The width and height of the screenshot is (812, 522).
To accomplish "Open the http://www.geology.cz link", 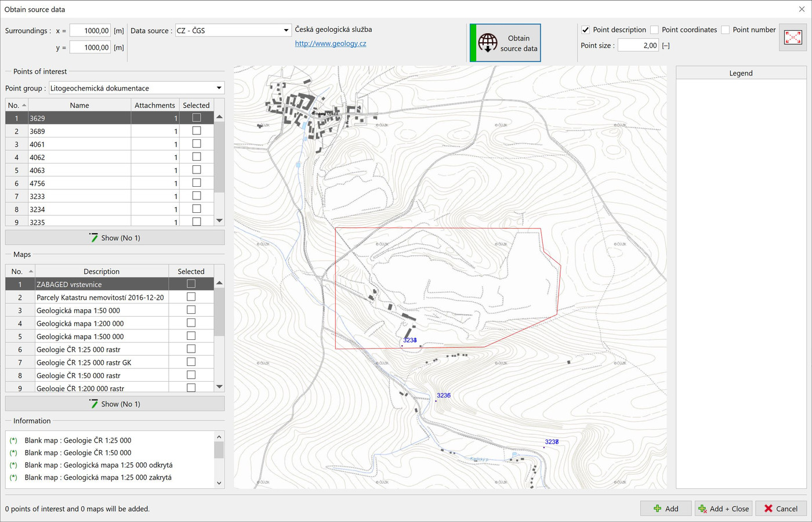I will (x=330, y=43).
